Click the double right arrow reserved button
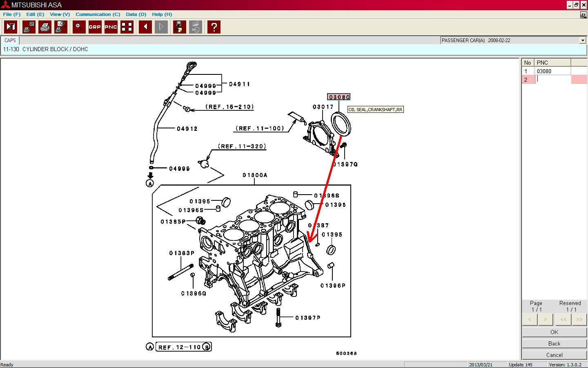The width and height of the screenshot is (588, 368). point(579,320)
